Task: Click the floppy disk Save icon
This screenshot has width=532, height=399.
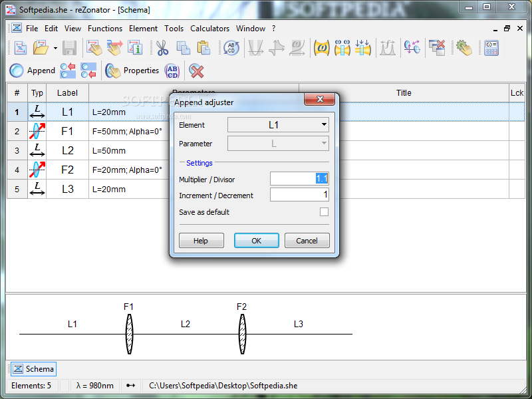Action: [x=70, y=48]
